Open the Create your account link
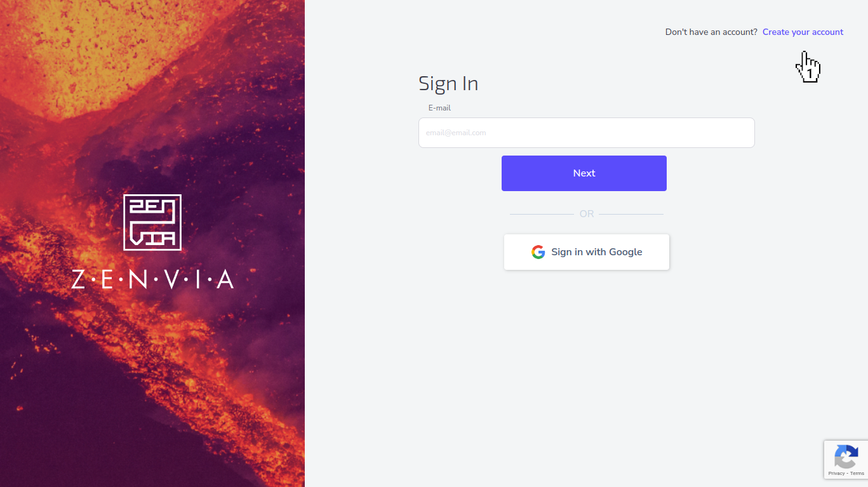Viewport: 868px width, 487px height. tap(803, 32)
